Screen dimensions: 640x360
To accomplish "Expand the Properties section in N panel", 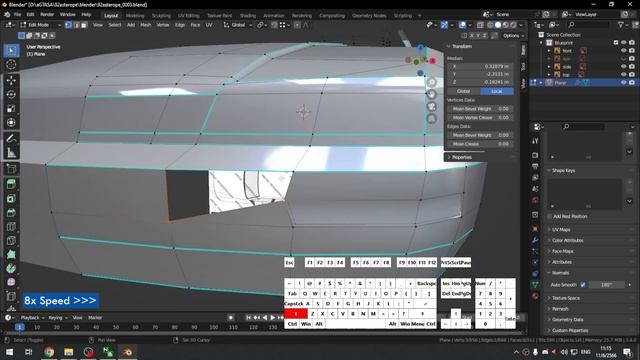I will (461, 157).
